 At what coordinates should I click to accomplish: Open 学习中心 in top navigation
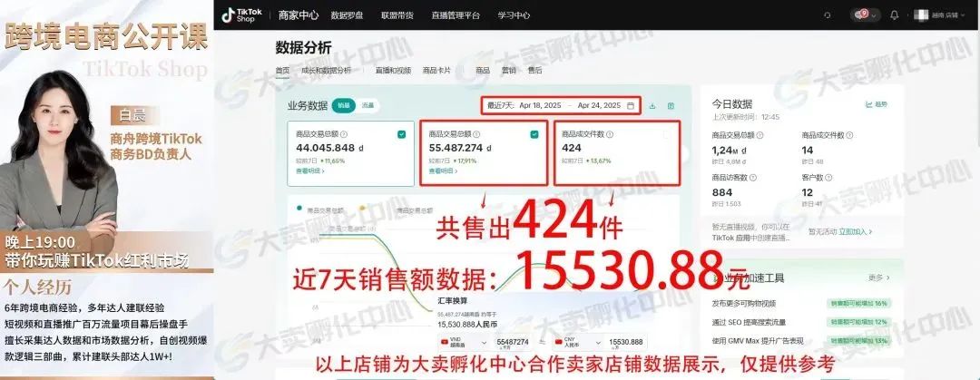click(x=514, y=15)
